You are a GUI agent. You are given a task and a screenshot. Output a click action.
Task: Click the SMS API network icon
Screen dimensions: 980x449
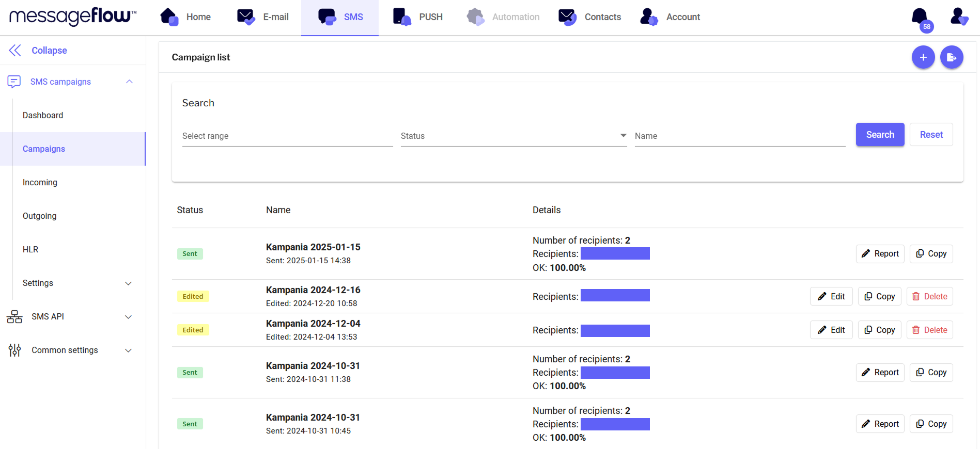pyautogui.click(x=14, y=317)
